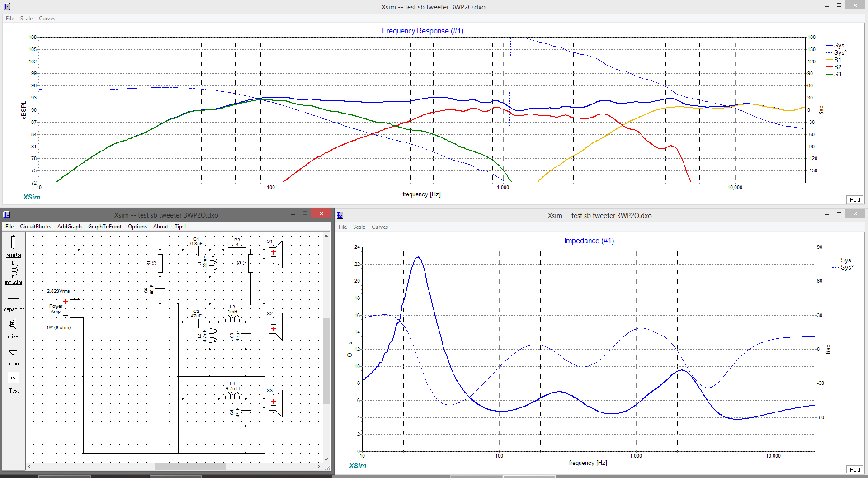This screenshot has height=478, width=868.
Task: Click the Sys legend entry in frequency response
Action: point(835,46)
